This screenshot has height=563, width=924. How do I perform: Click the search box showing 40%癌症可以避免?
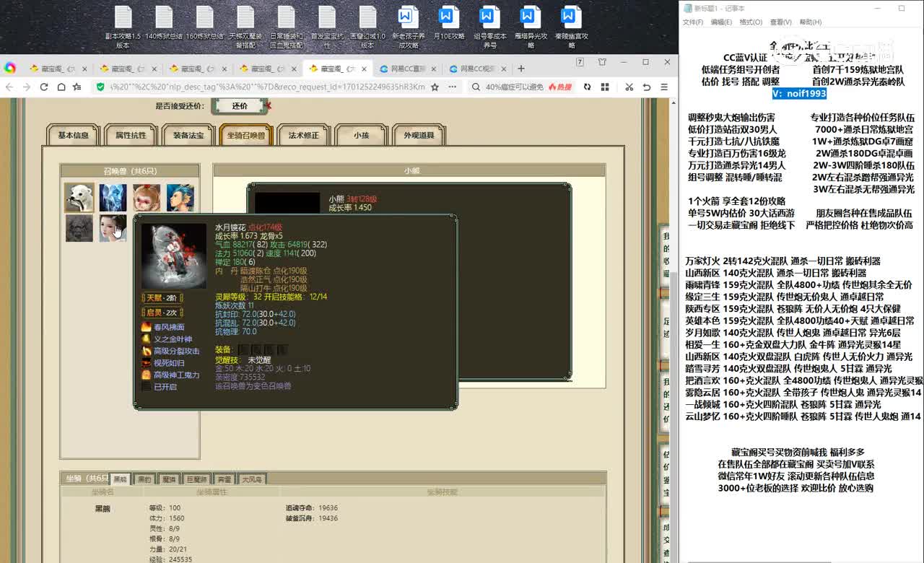point(514,87)
